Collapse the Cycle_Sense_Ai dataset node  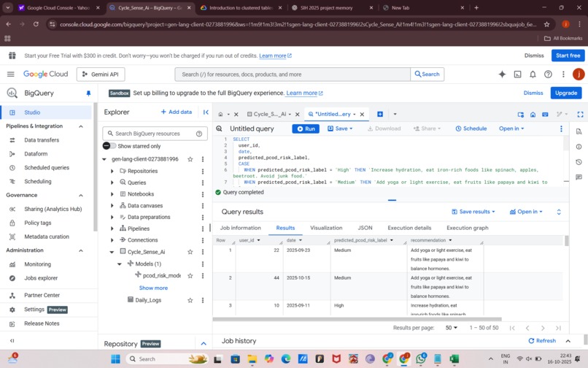coord(112,253)
